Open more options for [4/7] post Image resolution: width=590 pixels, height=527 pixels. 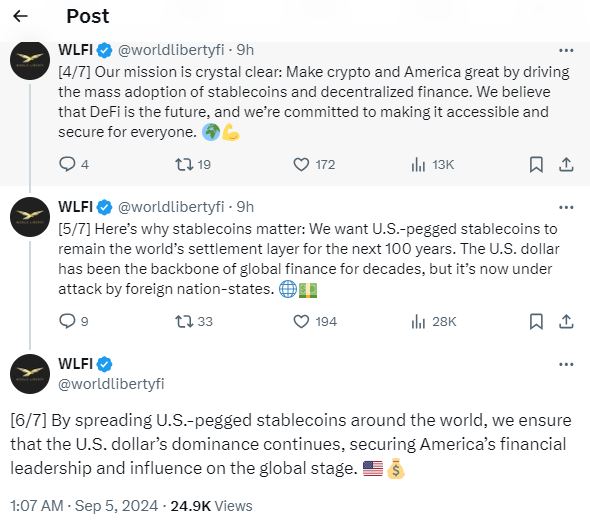pos(566,50)
